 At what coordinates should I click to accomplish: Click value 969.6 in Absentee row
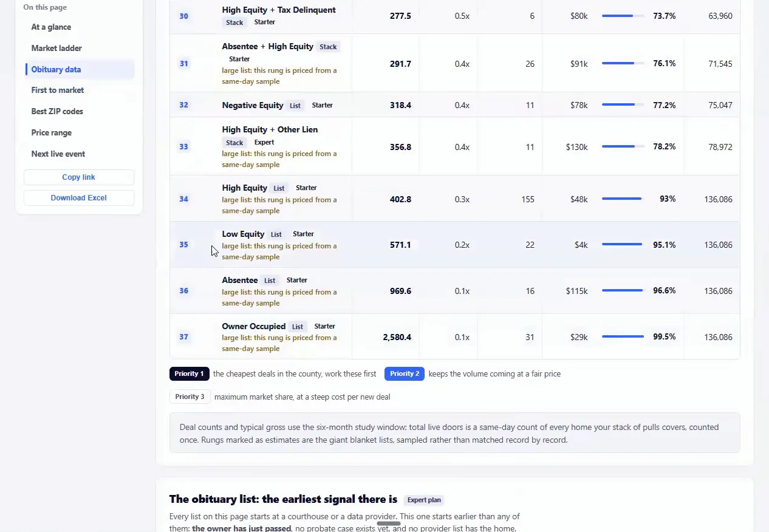400,291
